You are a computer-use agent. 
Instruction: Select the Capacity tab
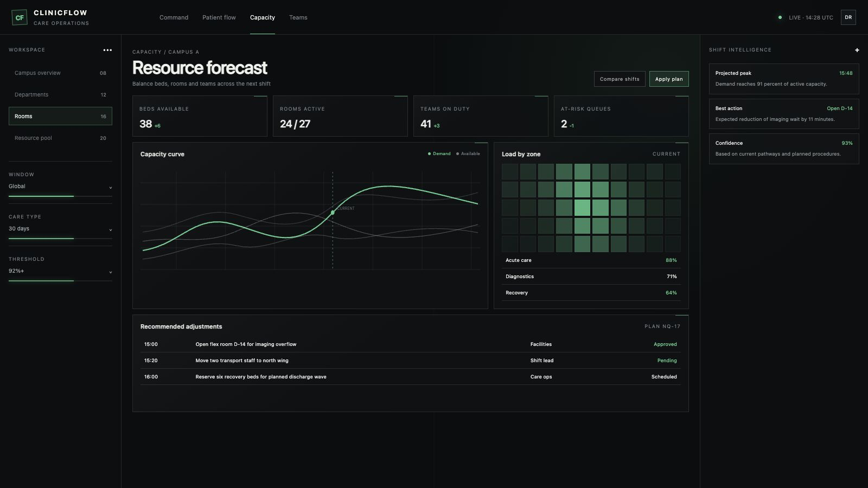(263, 17)
